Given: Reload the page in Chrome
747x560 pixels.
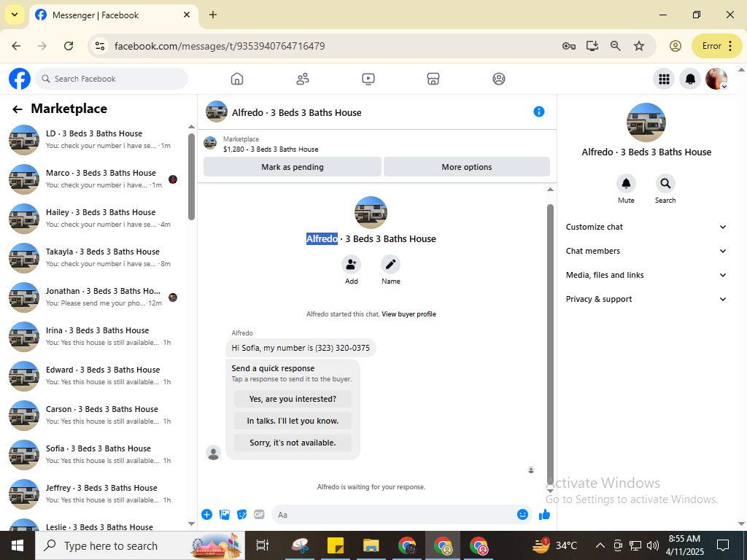Looking at the screenshot, I should (69, 46).
